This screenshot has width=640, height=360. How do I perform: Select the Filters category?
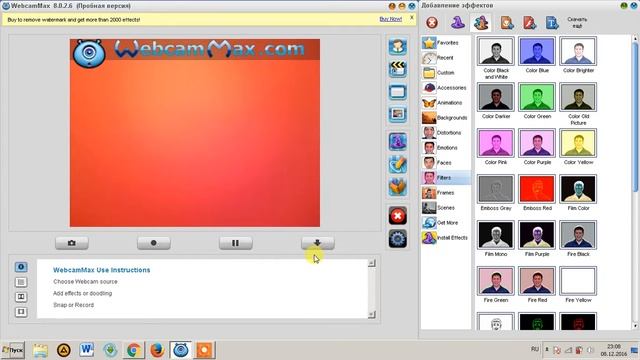point(446,178)
